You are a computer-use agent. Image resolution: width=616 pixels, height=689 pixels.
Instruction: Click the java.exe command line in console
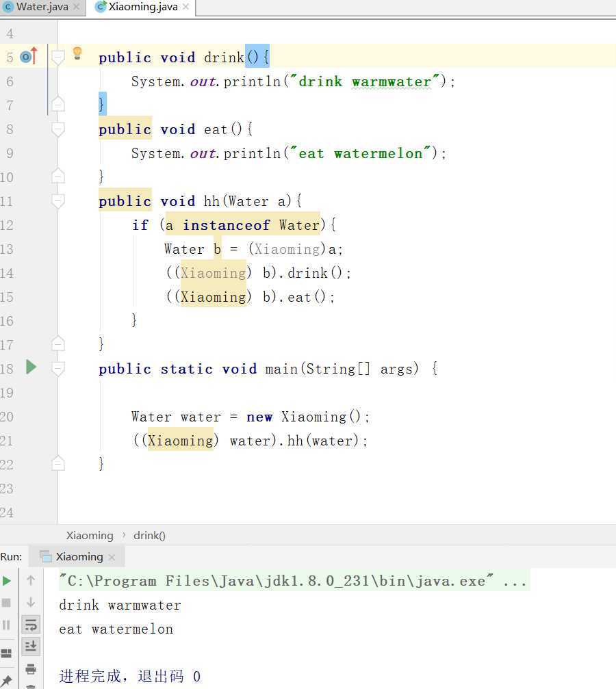pos(293,581)
